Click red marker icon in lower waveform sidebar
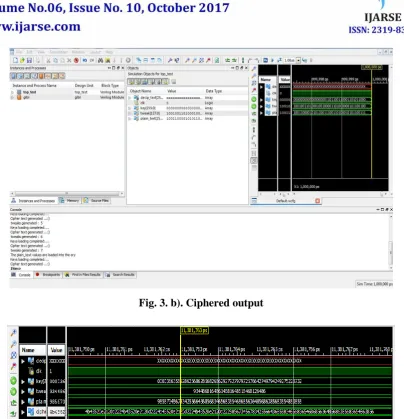Image resolution: width=404 pixels, height=419 pixels. click(13, 367)
